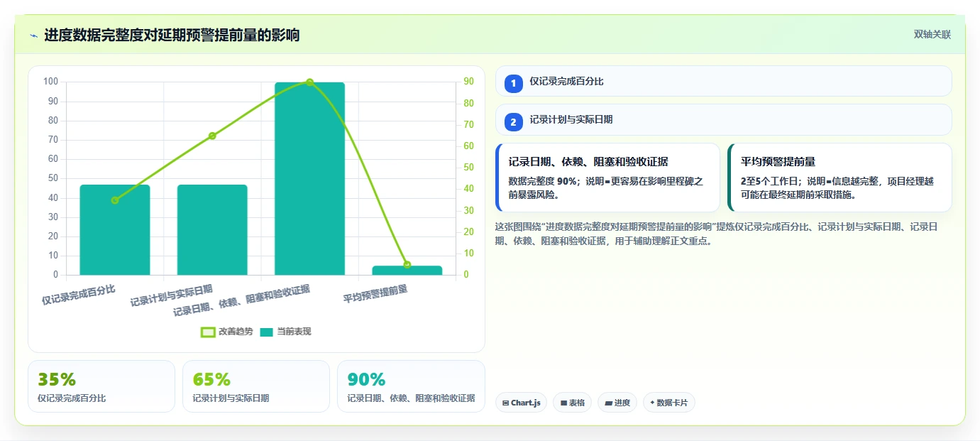Click left axis value 100

pos(51,82)
